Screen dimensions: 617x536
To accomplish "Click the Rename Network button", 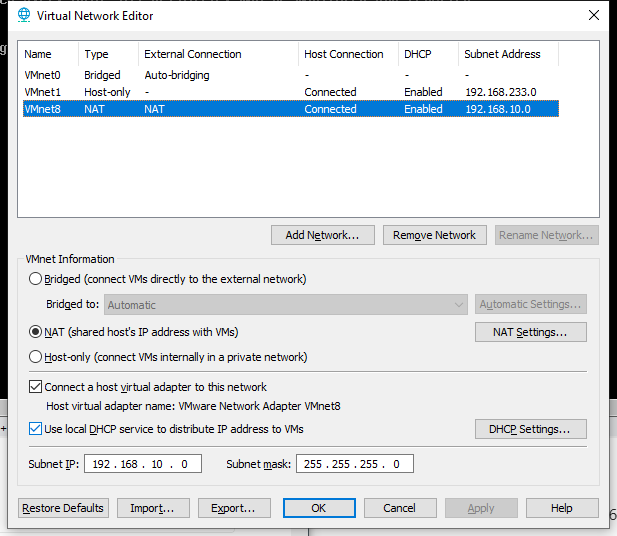I will (x=547, y=235).
